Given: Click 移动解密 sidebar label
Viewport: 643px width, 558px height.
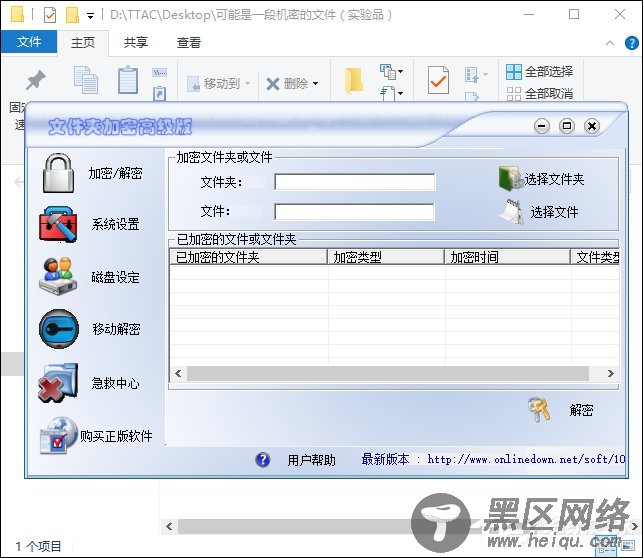Looking at the screenshot, I should [116, 329].
